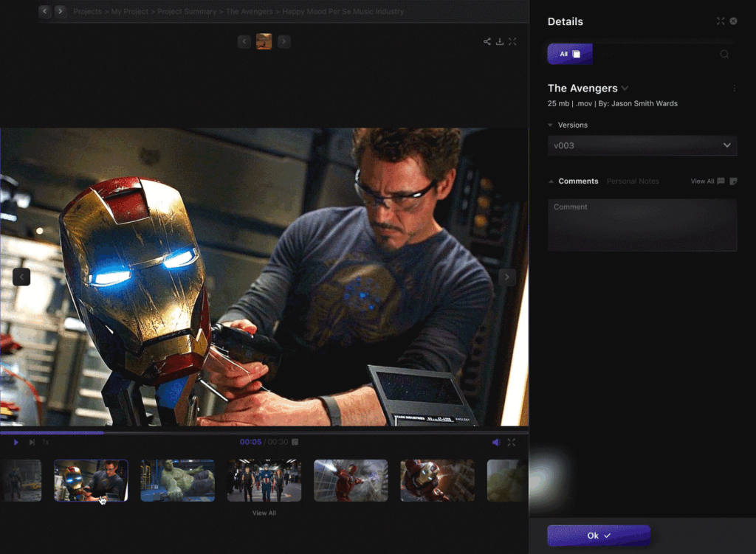Open Projects in the breadcrumb
Screen dimensions: 756x554
pyautogui.click(x=87, y=11)
